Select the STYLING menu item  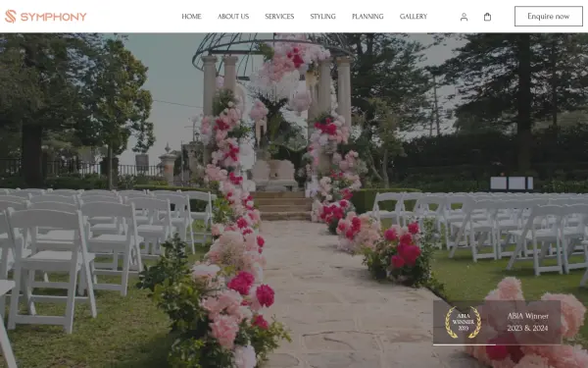[322, 16]
